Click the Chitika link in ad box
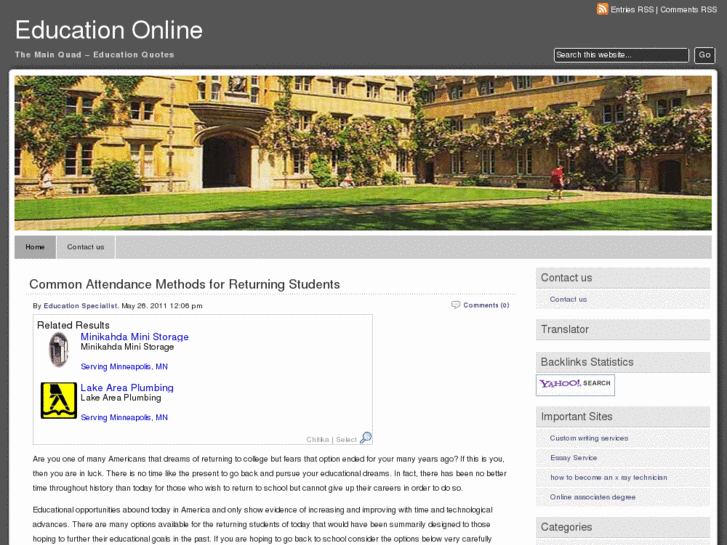This screenshot has height=545, width=727. point(318,440)
